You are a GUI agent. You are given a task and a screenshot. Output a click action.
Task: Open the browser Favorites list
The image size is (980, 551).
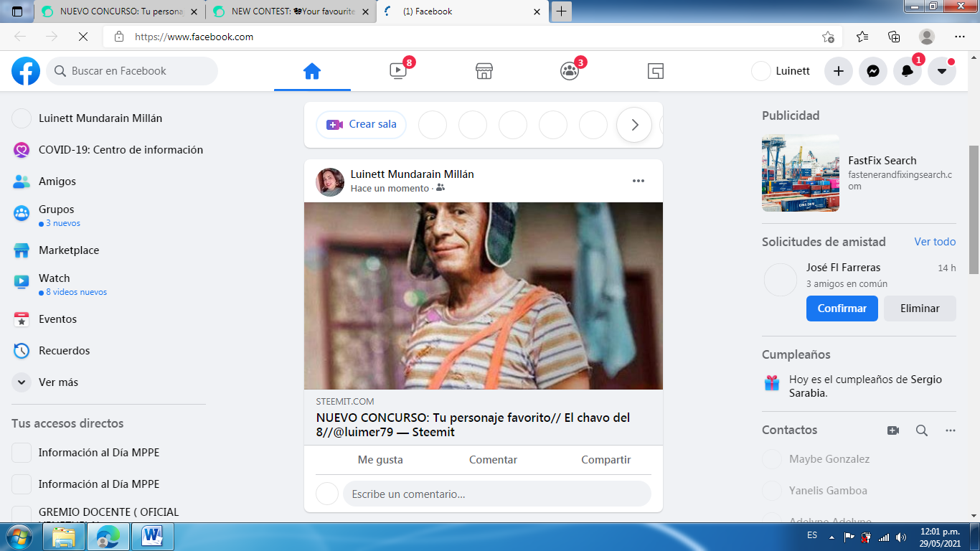point(862,37)
